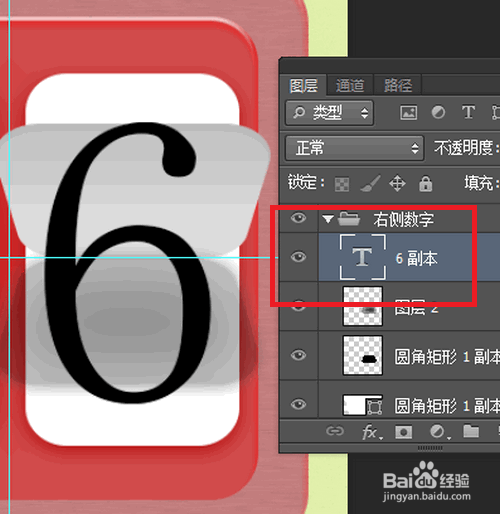Viewport: 500px width, 514px height.
Task: Select the 6 副本 layer name
Action: tap(416, 258)
